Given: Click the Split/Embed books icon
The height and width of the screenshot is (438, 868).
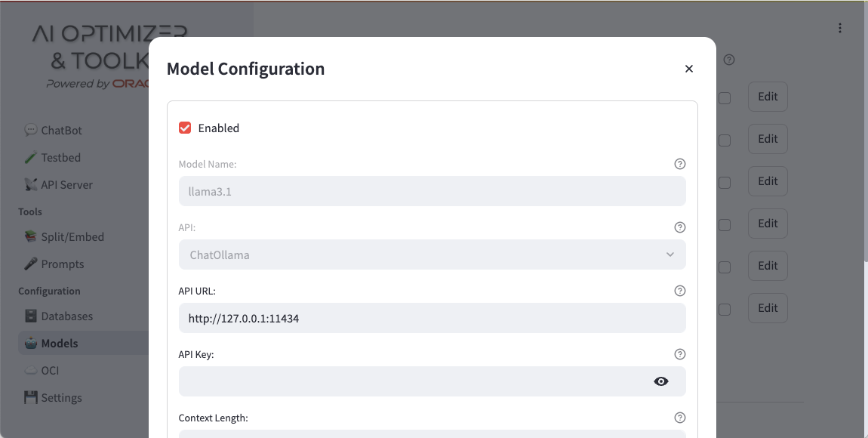Looking at the screenshot, I should click(31, 236).
